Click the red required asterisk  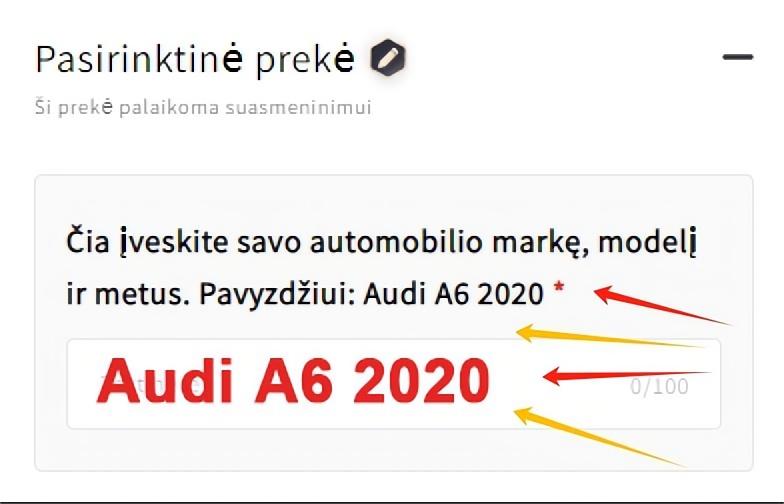pyautogui.click(x=558, y=288)
